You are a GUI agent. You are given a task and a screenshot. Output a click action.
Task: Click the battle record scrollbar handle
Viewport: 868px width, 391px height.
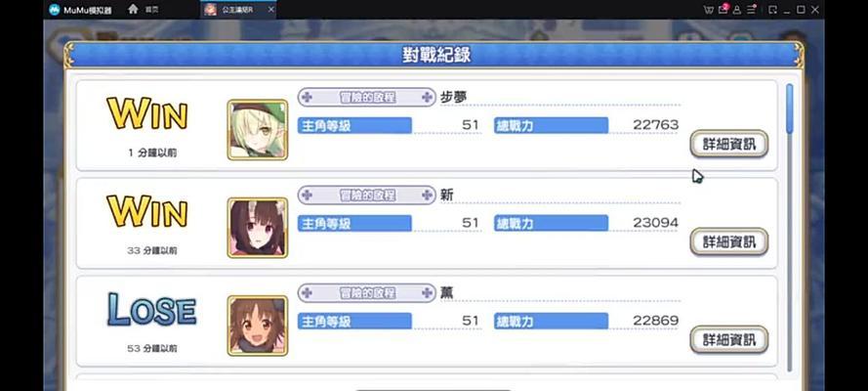click(x=789, y=109)
